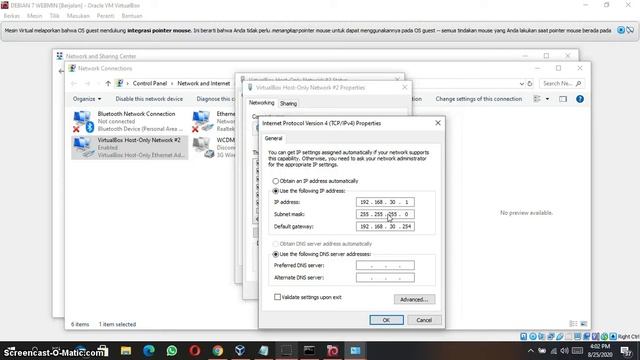The image size is (640, 360).
Task: Select the VirtualBox Host-Only Network #2 adapter icon
Action: (83, 147)
